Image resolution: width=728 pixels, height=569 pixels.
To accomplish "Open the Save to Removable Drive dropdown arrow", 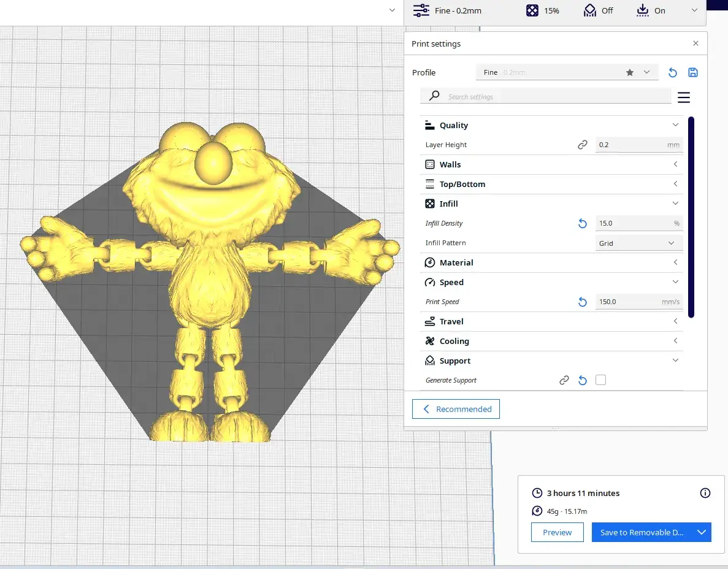I will (702, 532).
